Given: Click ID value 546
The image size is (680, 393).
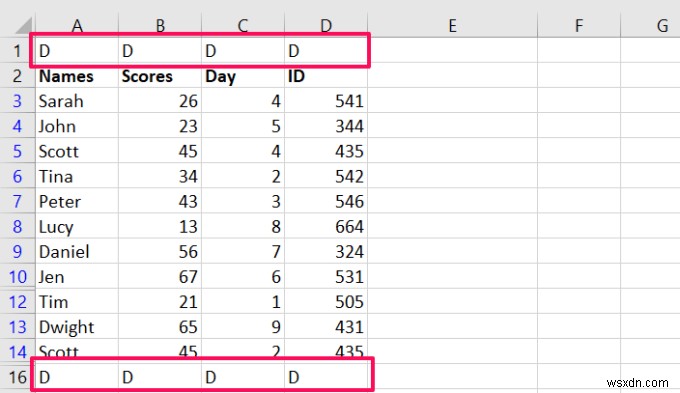Looking at the screenshot, I should 326,202.
